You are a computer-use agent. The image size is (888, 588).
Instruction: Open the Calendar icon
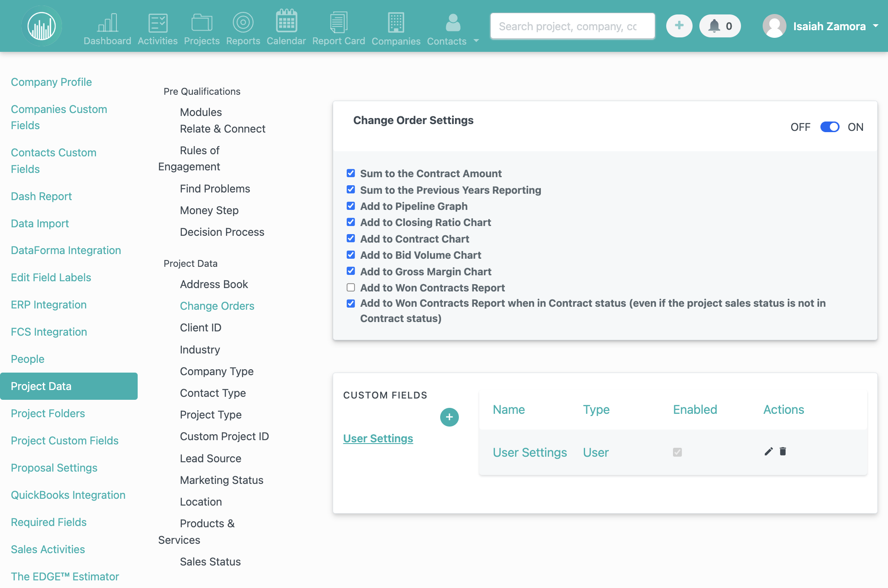click(286, 21)
